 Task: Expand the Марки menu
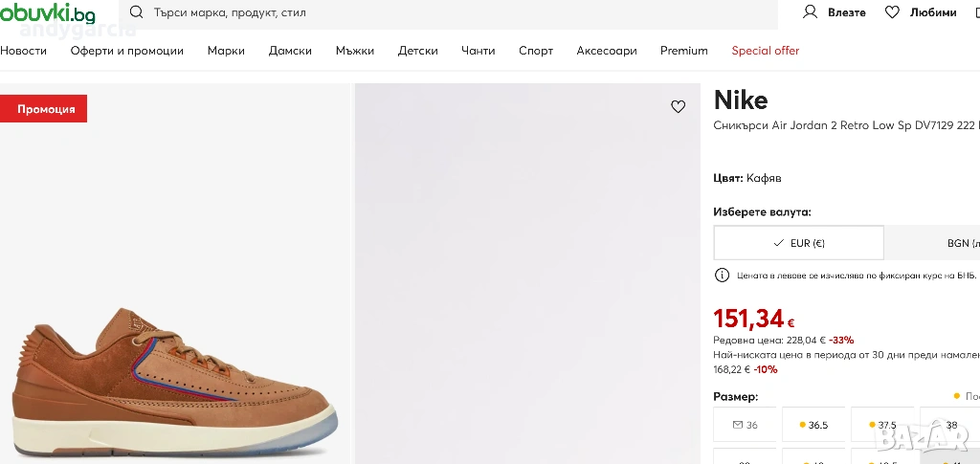click(226, 51)
